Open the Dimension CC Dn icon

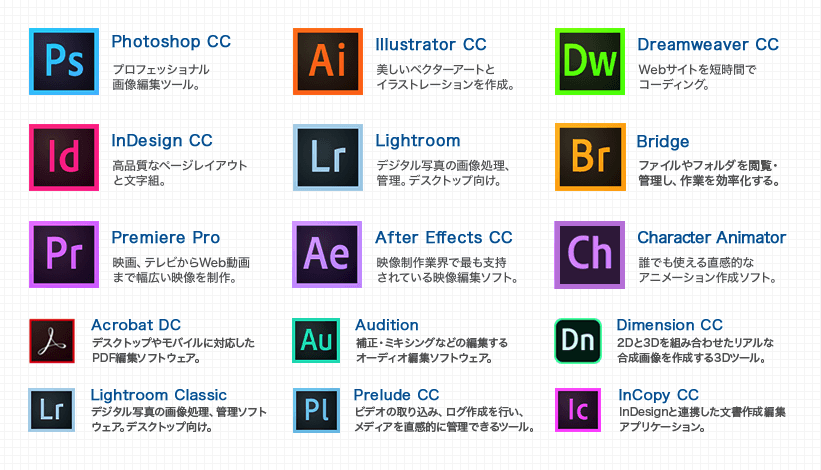[x=578, y=341]
